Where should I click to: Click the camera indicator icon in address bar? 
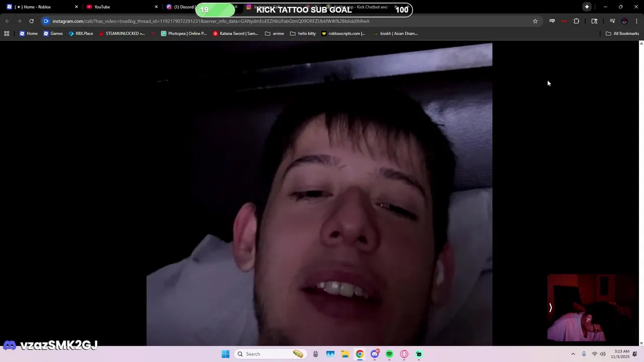click(x=46, y=21)
